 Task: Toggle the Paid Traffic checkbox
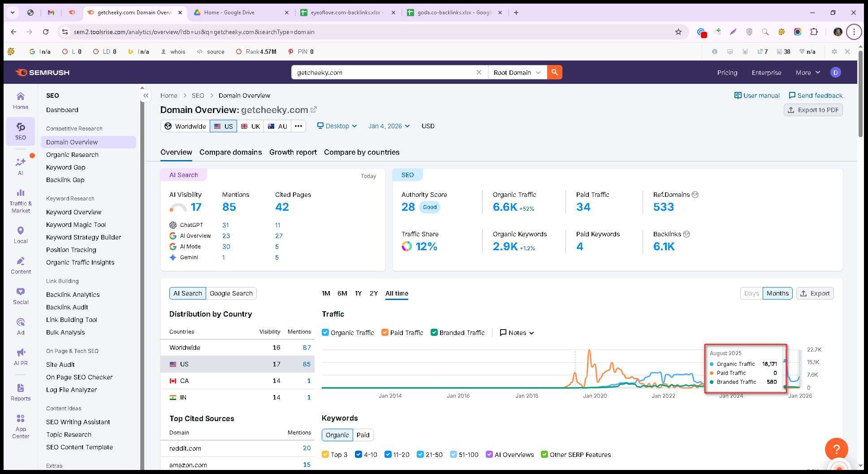[x=385, y=332]
